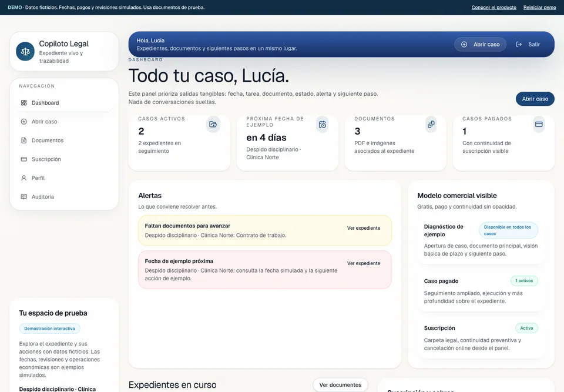Click the Documentos count 3
This screenshot has width=564, height=392.
(357, 131)
